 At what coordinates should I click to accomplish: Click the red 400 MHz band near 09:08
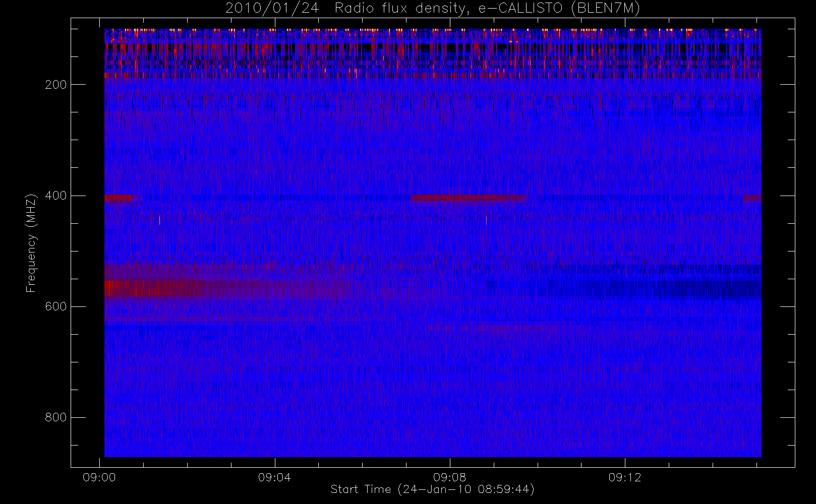(469, 198)
